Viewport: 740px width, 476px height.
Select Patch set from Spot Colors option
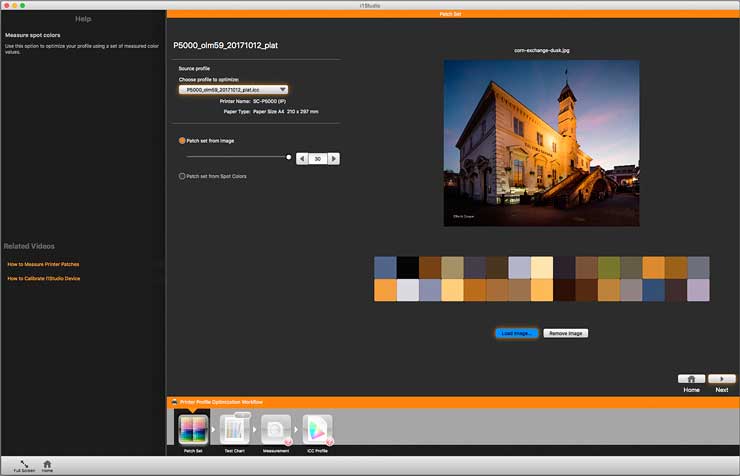(x=182, y=176)
